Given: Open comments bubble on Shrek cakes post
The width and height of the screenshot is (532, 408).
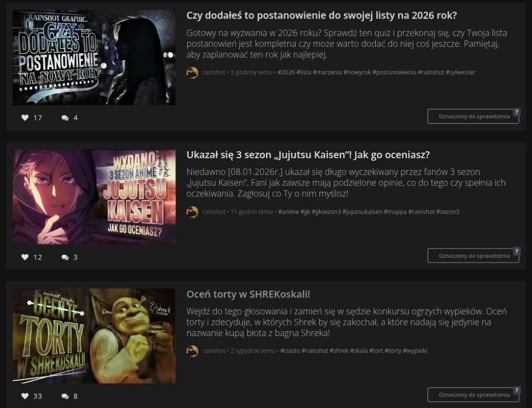Looking at the screenshot, I should [65, 396].
